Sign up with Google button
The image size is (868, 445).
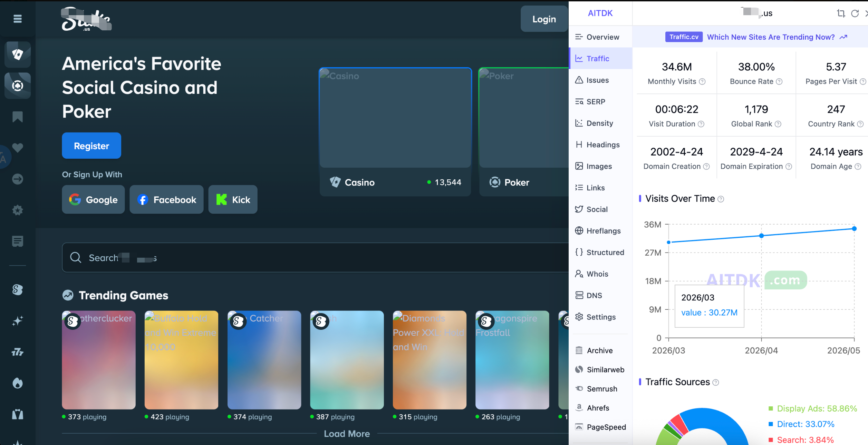(x=93, y=200)
